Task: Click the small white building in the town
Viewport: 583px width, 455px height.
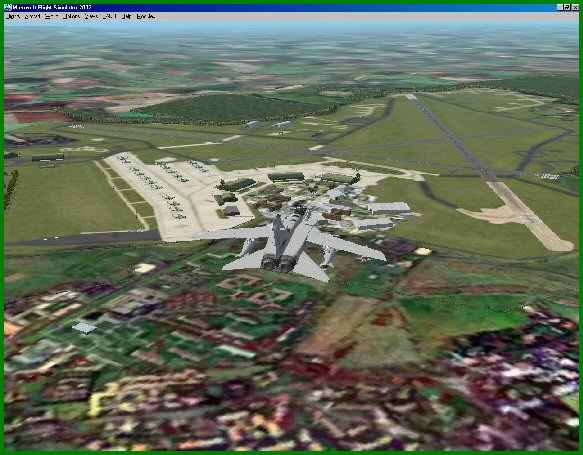Action: pyautogui.click(x=84, y=327)
